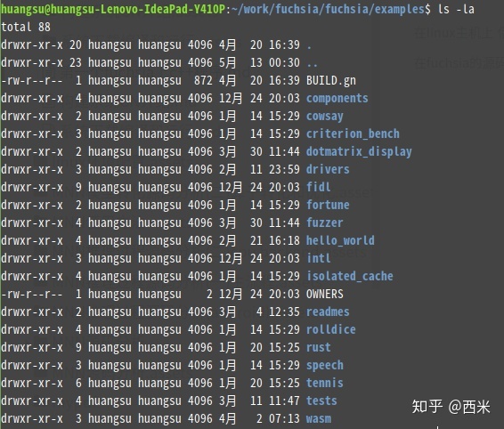Select the criterion_bench directory name
504x429 pixels.
(x=353, y=134)
